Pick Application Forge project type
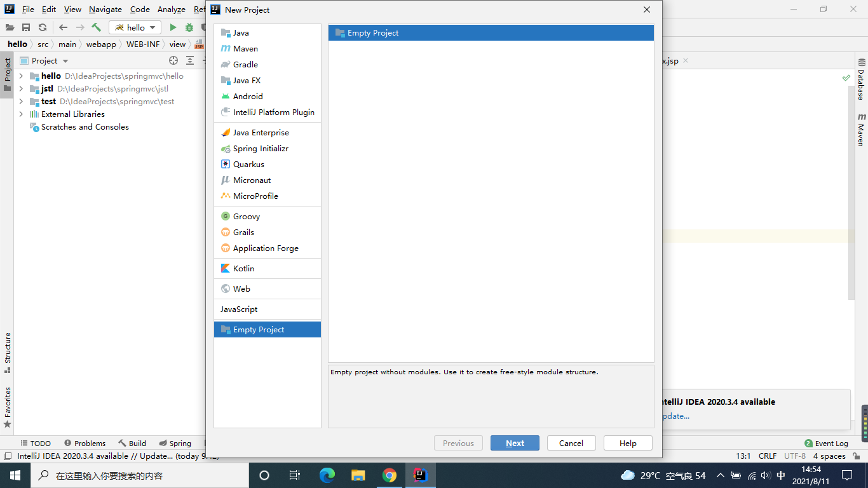The image size is (868, 488). point(268,248)
